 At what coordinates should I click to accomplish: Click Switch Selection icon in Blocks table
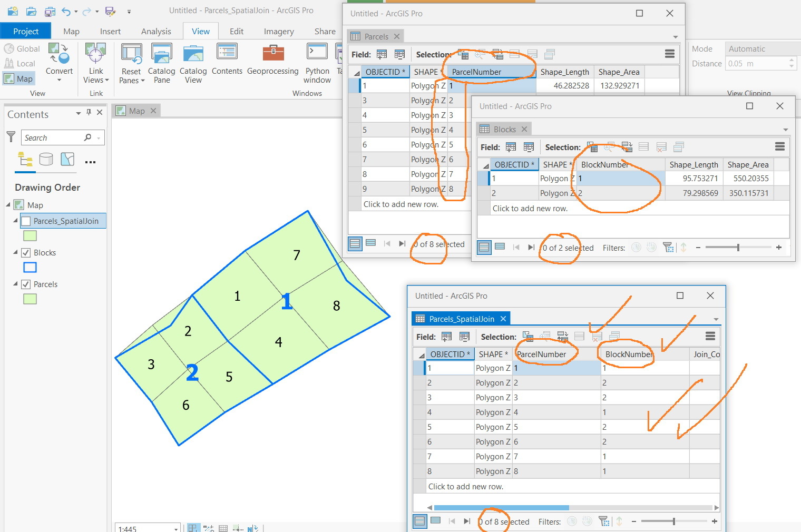click(x=627, y=147)
